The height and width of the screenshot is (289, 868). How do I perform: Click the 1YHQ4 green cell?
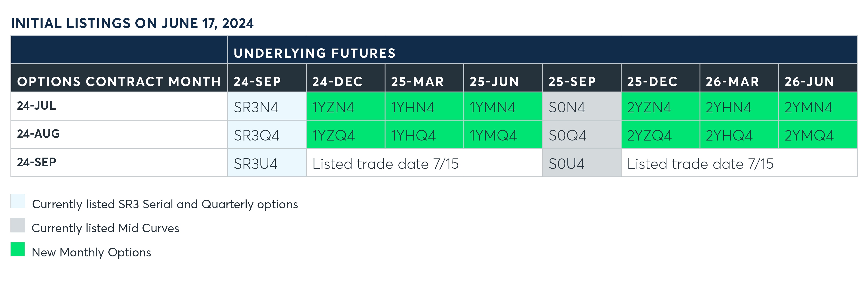pos(424,135)
